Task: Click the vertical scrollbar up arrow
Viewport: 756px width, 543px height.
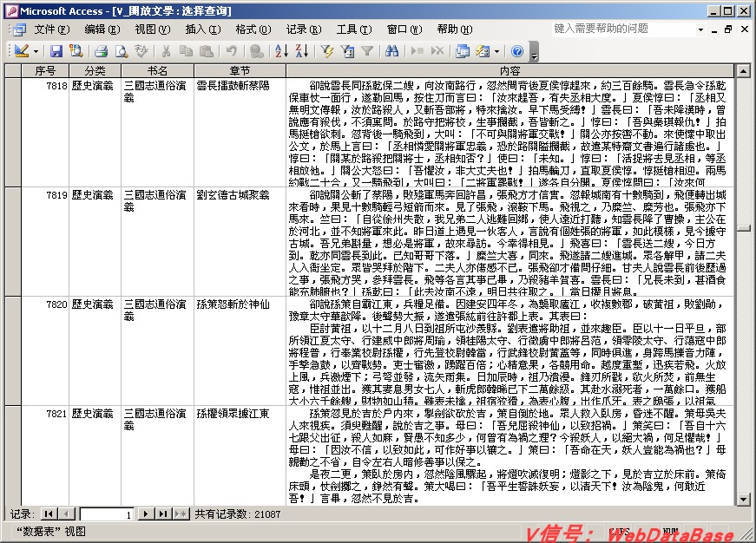Action: [743, 71]
